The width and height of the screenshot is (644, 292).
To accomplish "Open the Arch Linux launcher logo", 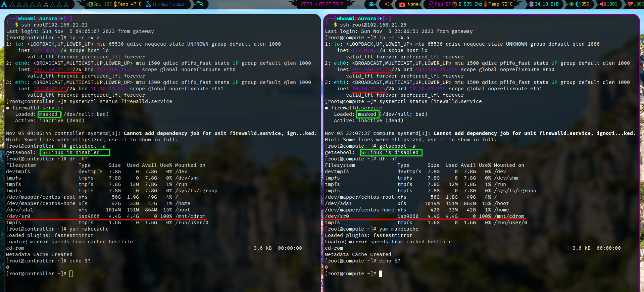I will point(4,4).
